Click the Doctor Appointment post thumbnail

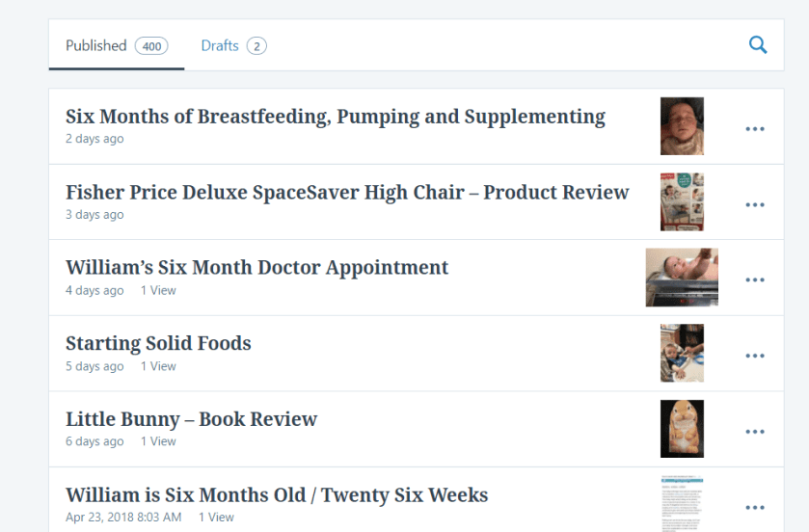pyautogui.click(x=682, y=278)
